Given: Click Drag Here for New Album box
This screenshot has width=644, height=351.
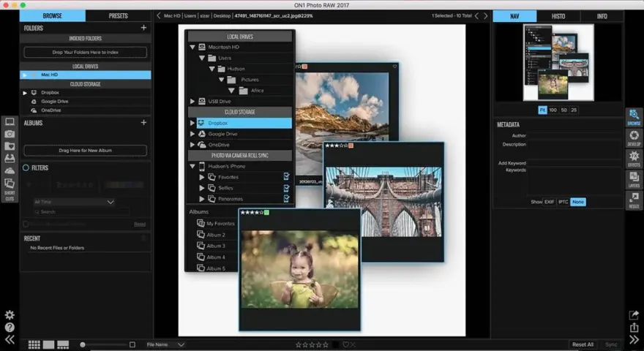Looking at the screenshot, I should [x=86, y=150].
